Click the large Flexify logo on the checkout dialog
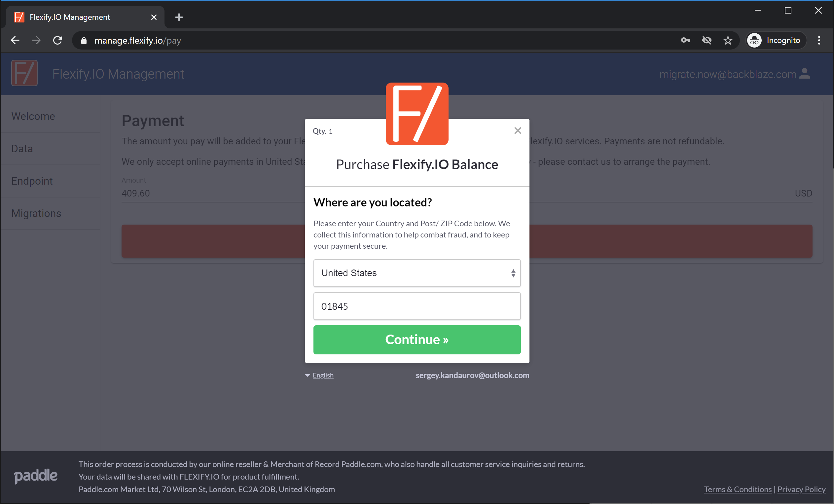 tap(417, 114)
